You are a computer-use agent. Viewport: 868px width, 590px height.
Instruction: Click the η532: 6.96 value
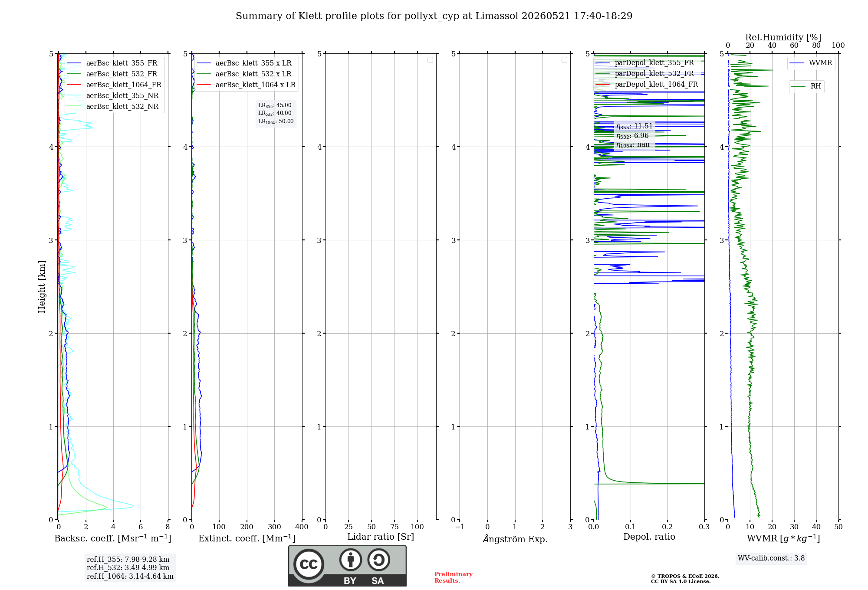coord(632,136)
